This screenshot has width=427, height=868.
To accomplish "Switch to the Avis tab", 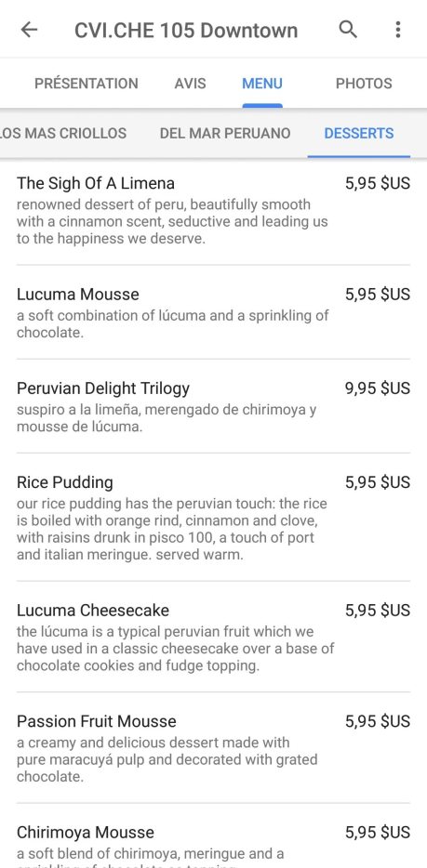I will [x=190, y=84].
